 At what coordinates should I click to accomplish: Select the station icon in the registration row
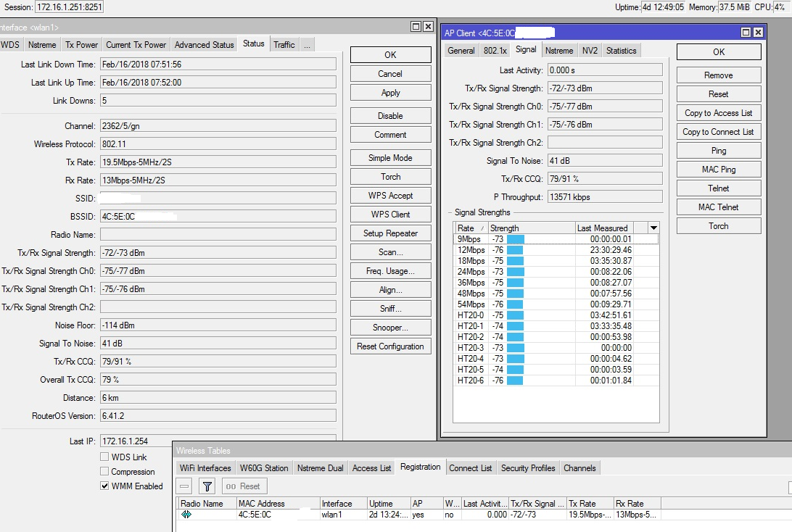[x=186, y=515]
